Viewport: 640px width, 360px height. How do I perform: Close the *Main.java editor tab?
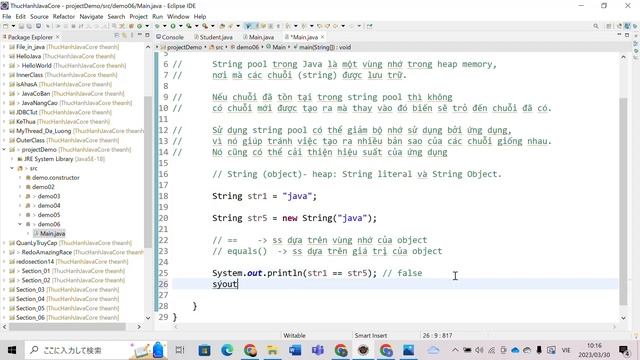click(x=322, y=37)
